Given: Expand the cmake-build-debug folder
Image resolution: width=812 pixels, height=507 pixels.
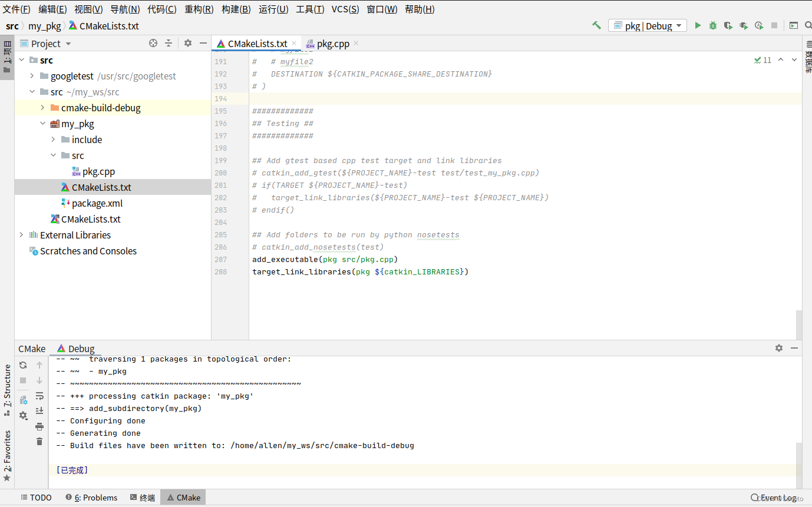Looking at the screenshot, I should (42, 108).
